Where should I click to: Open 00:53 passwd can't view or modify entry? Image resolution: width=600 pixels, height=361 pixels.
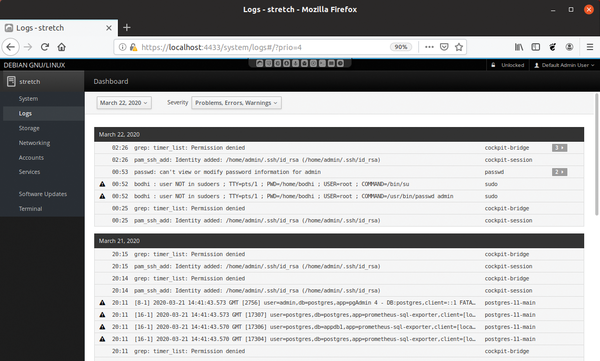tap(339, 172)
